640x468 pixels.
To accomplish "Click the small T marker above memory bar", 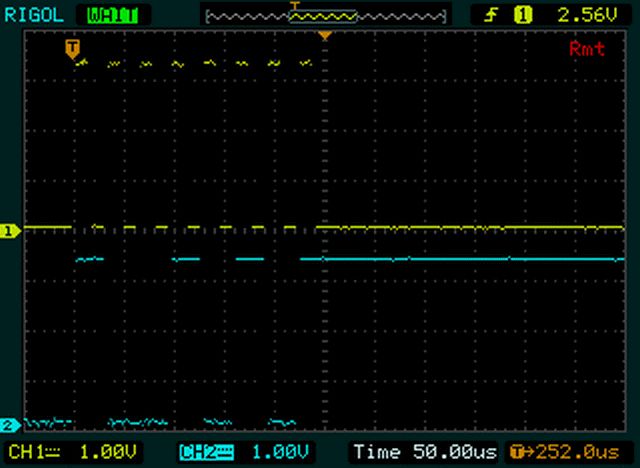I will pos(295,6).
